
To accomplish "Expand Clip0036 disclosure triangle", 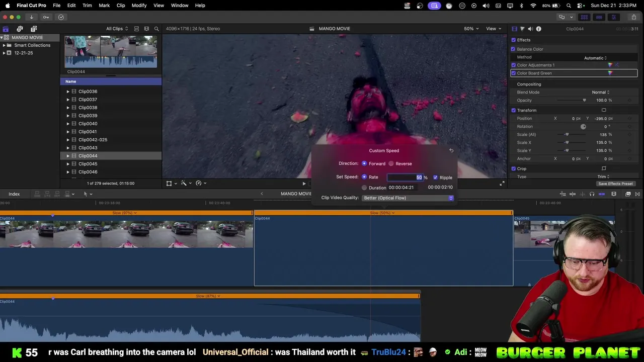I will [68, 92].
